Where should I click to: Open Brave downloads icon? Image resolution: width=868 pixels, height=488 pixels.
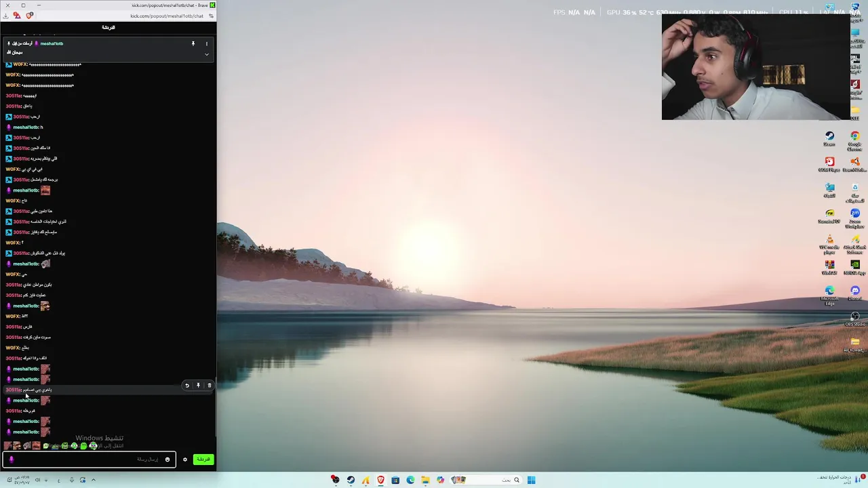(6, 16)
